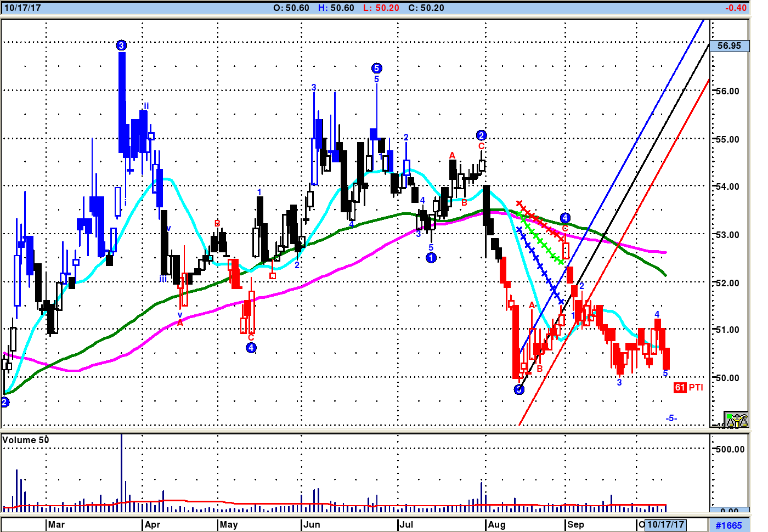The width and height of the screenshot is (768, 532).
Task: Click the 56.95 price cursor label
Action: click(x=729, y=46)
